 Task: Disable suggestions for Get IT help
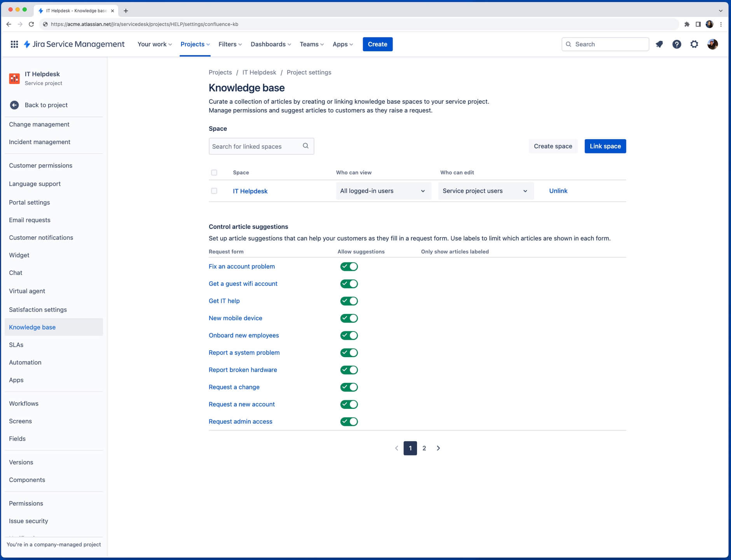(x=349, y=300)
